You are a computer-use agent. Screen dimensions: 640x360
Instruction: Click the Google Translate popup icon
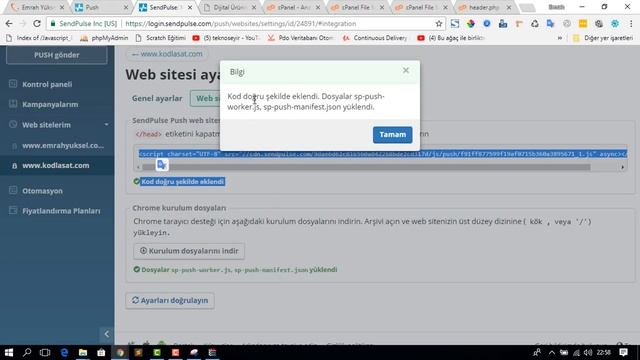click(162, 165)
